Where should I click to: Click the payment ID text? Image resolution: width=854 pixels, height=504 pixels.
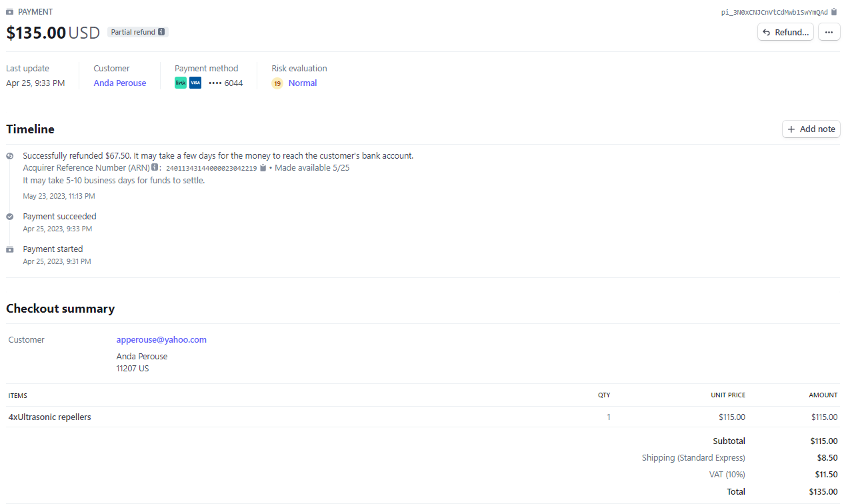click(774, 12)
